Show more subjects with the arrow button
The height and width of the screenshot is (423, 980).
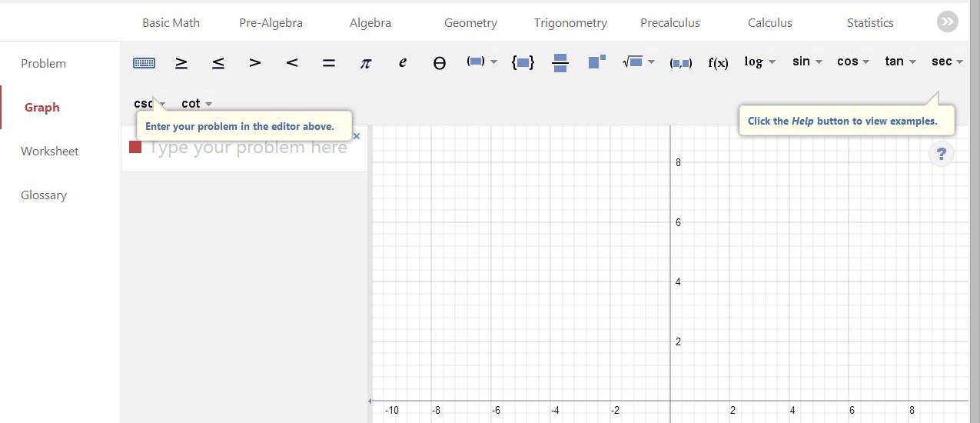tap(947, 22)
